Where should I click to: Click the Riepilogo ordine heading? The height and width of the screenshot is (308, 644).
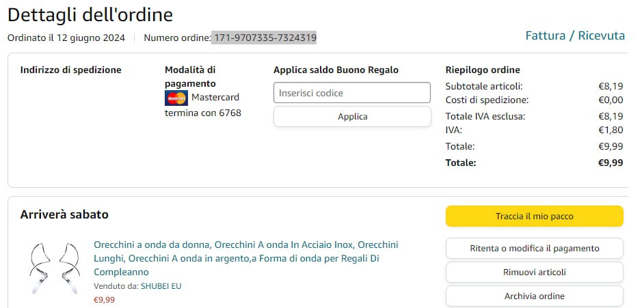pyautogui.click(x=483, y=70)
